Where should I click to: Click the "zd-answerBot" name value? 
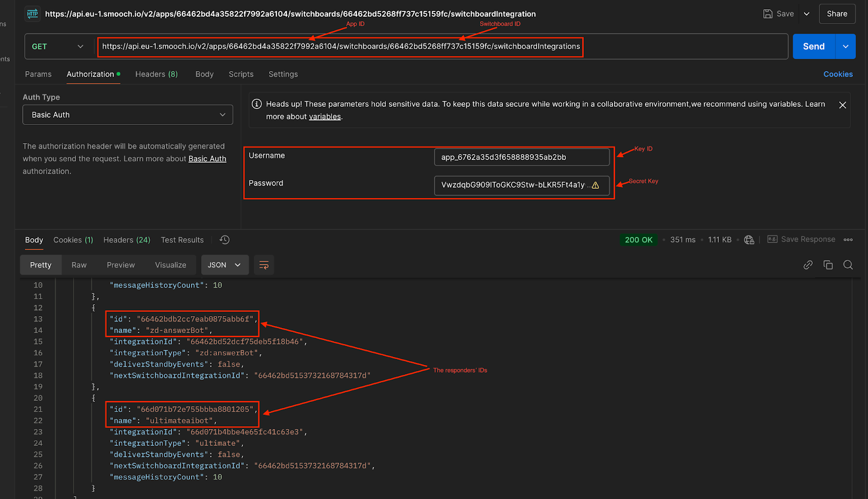177,330
